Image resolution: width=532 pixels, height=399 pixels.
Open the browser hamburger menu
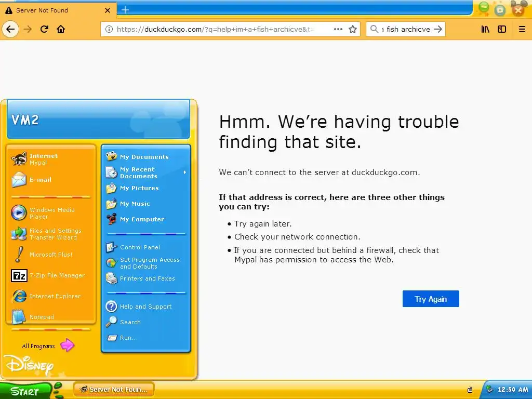(x=522, y=29)
